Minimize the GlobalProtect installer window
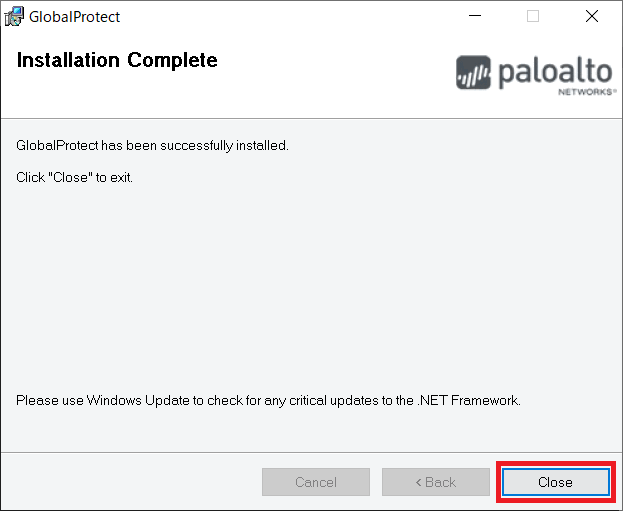623x511 pixels. pyautogui.click(x=476, y=16)
